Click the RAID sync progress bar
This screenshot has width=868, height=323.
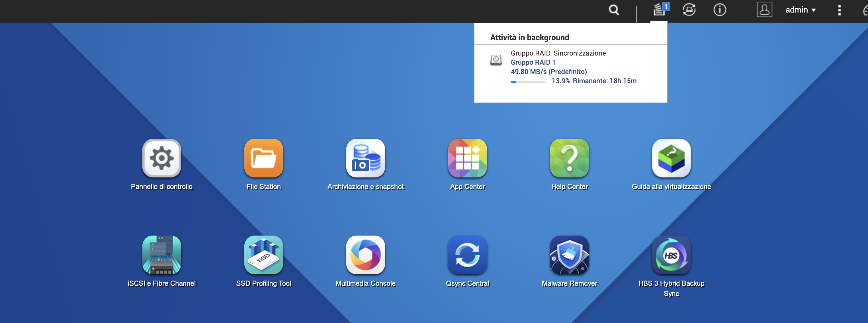(x=528, y=82)
